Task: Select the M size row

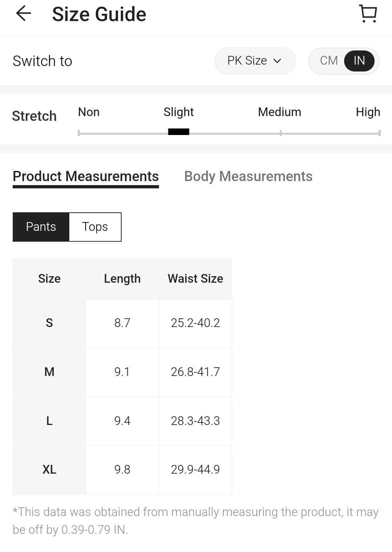Action: click(49, 372)
